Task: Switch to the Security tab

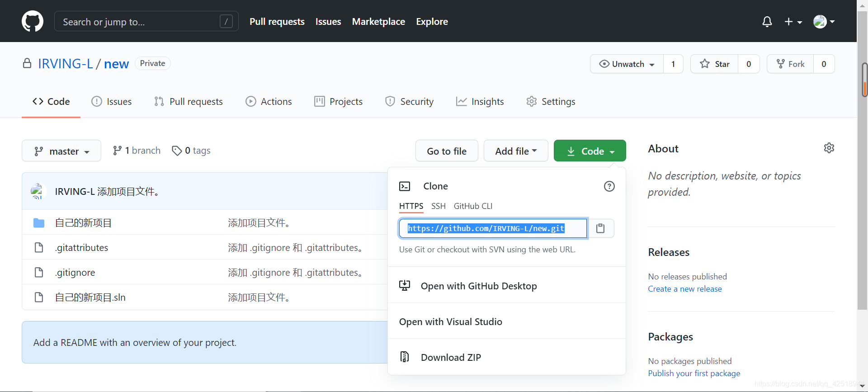Action: coord(409,102)
